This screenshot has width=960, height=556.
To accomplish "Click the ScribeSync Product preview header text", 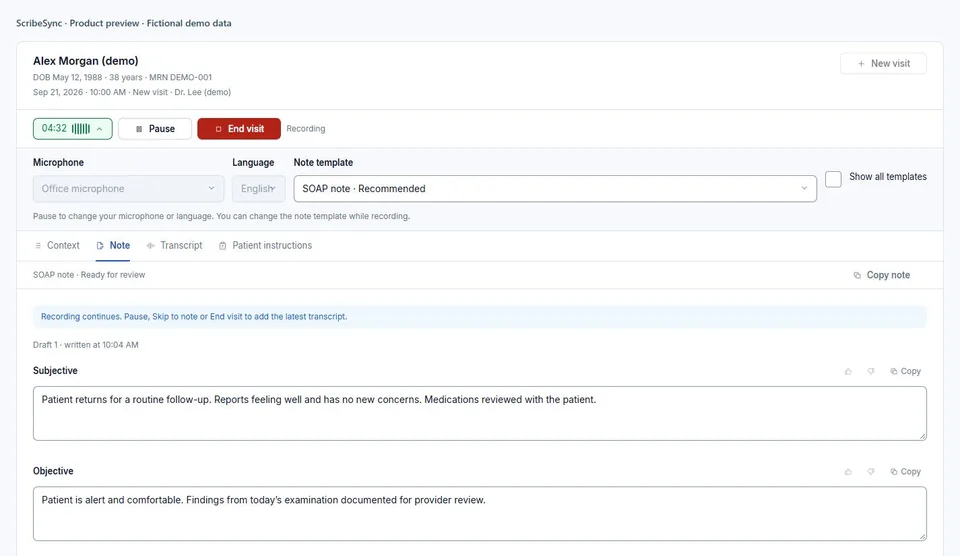I will click(124, 23).
